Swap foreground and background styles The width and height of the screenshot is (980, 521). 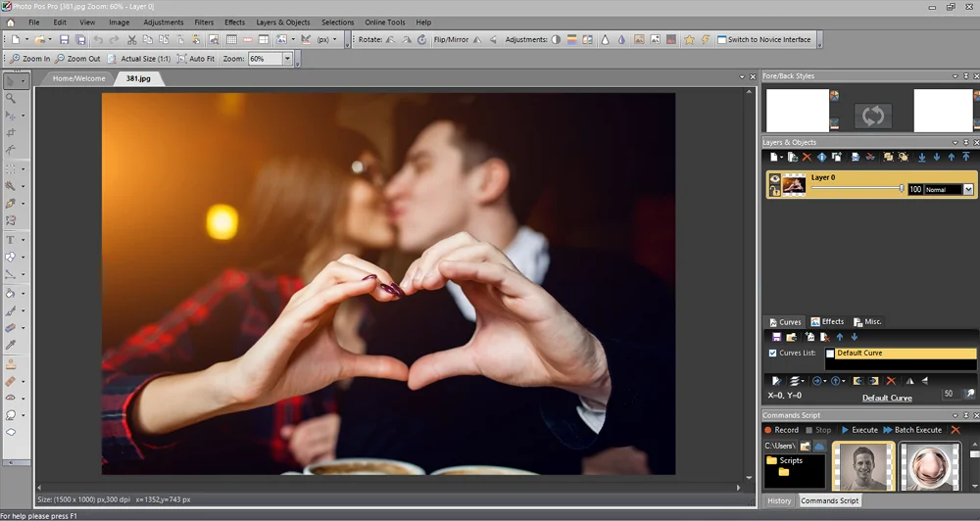(871, 116)
